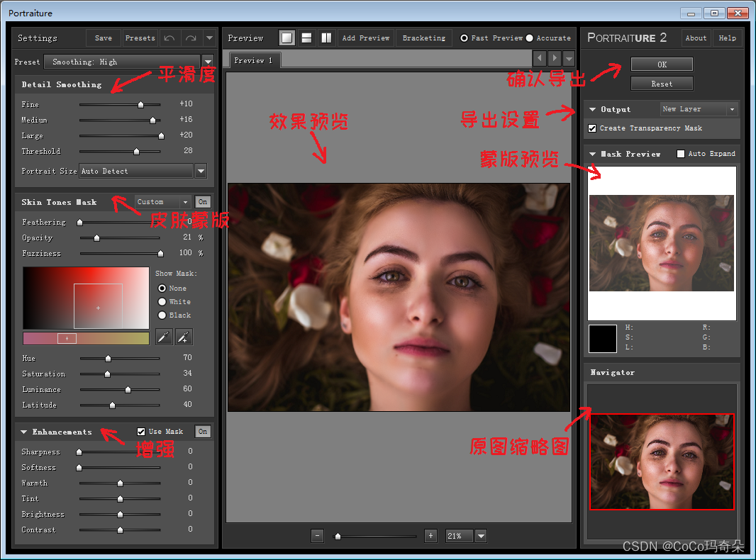
Task: Click inside the skin tone color field
Action: coord(87,298)
